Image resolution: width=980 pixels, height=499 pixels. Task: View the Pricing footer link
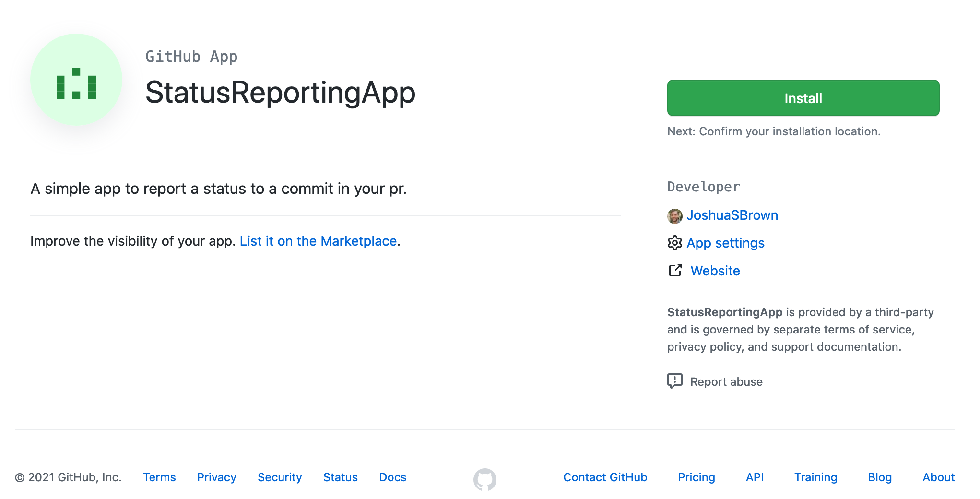point(697,477)
